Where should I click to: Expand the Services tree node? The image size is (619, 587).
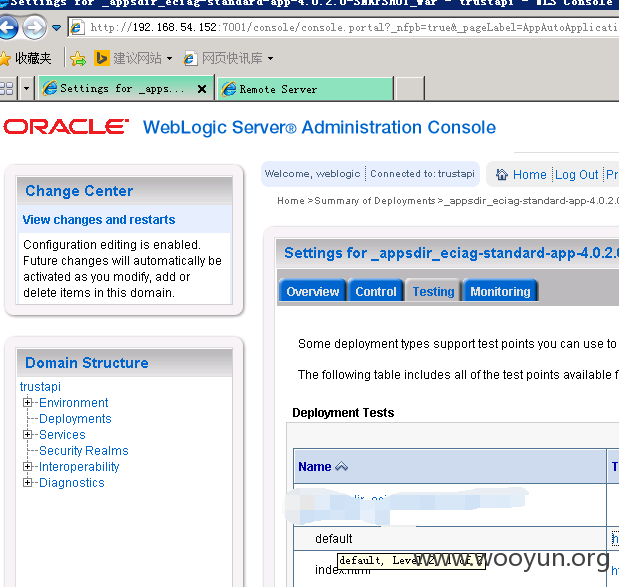(x=27, y=434)
